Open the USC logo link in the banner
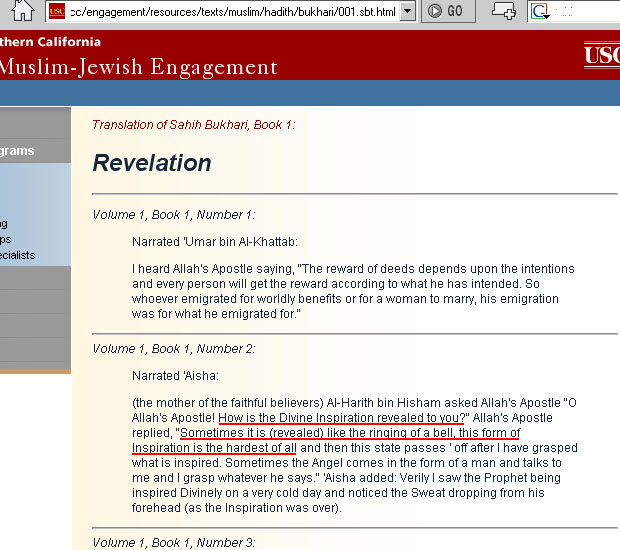 (x=602, y=55)
